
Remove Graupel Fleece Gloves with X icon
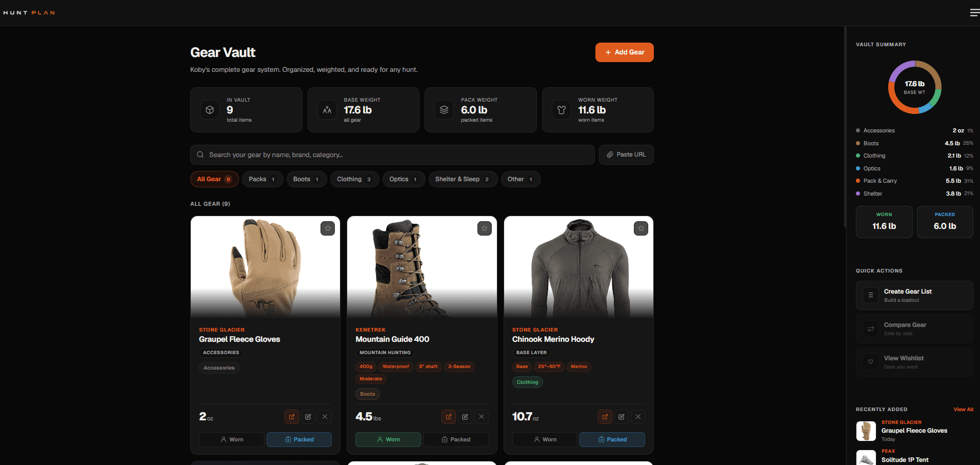tap(325, 417)
